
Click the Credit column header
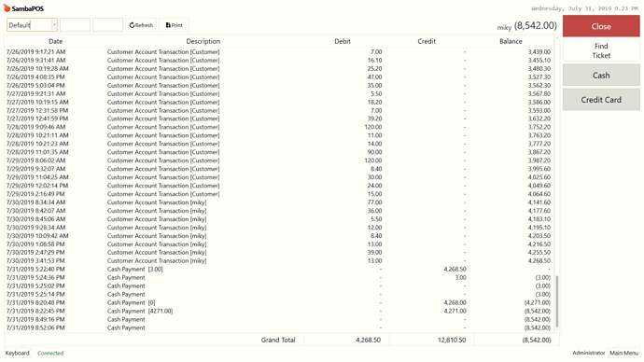(427, 41)
